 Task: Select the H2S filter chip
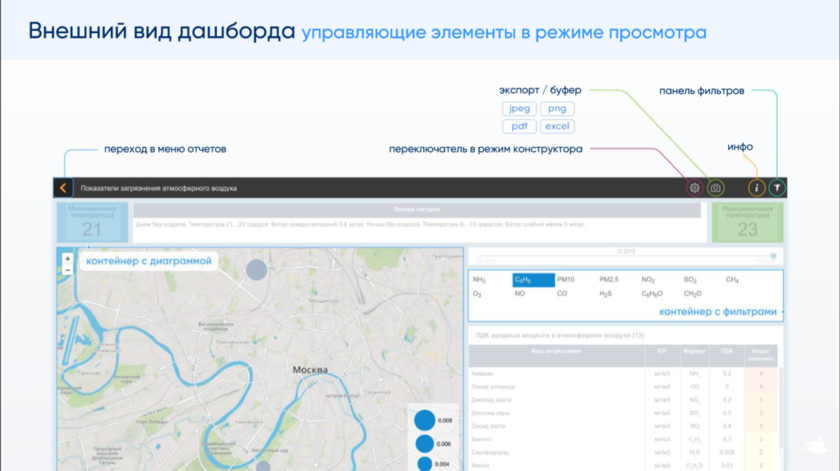[x=605, y=294]
